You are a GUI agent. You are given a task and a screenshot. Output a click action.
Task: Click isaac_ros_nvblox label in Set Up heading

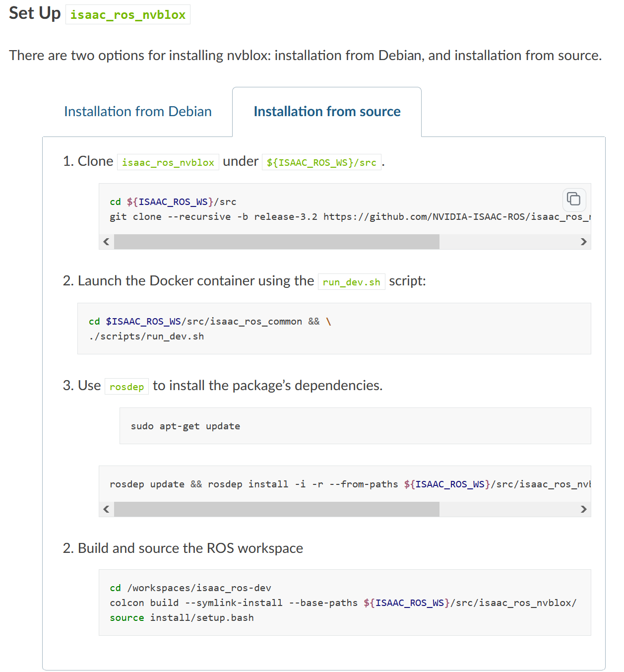point(128,15)
